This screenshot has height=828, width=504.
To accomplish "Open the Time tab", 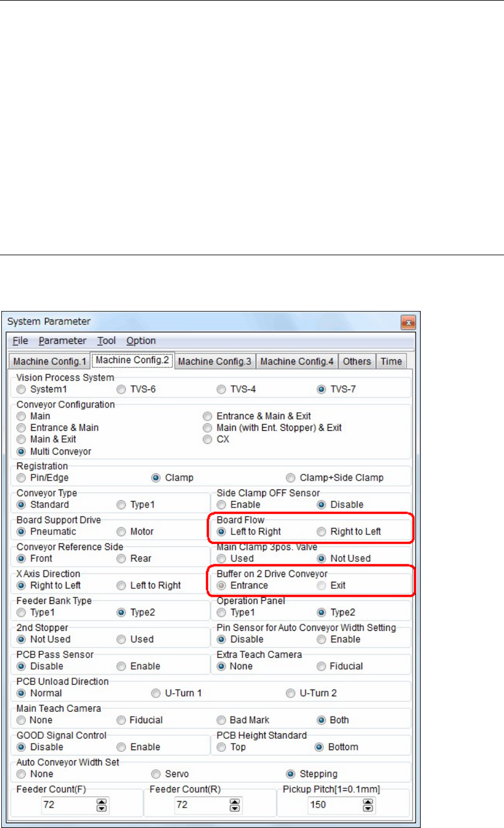I will pyautogui.click(x=391, y=361).
